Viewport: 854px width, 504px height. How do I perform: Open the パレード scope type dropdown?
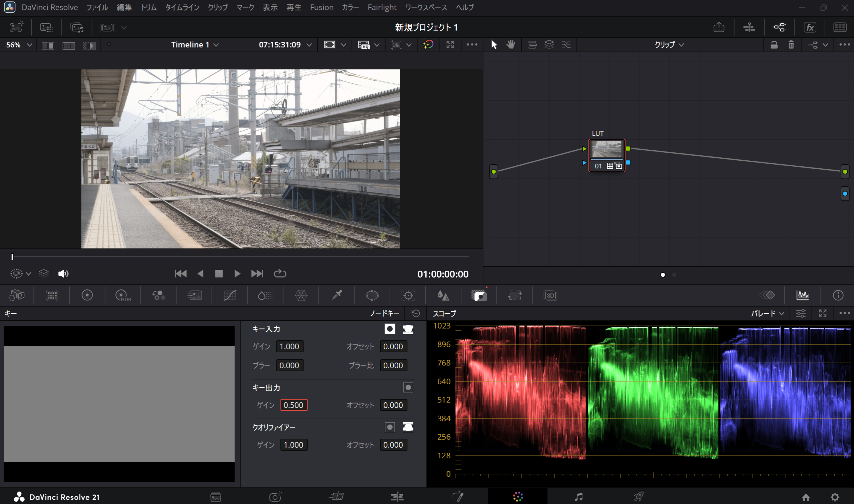(767, 313)
